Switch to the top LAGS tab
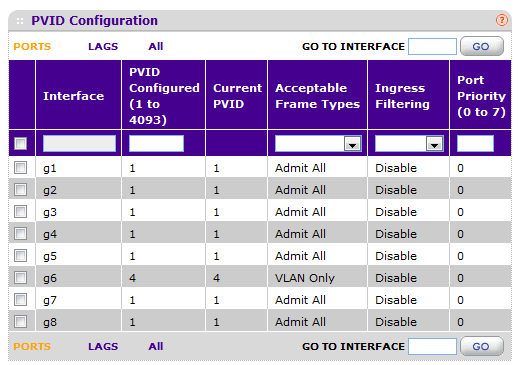This screenshot has width=518, height=365. click(103, 46)
